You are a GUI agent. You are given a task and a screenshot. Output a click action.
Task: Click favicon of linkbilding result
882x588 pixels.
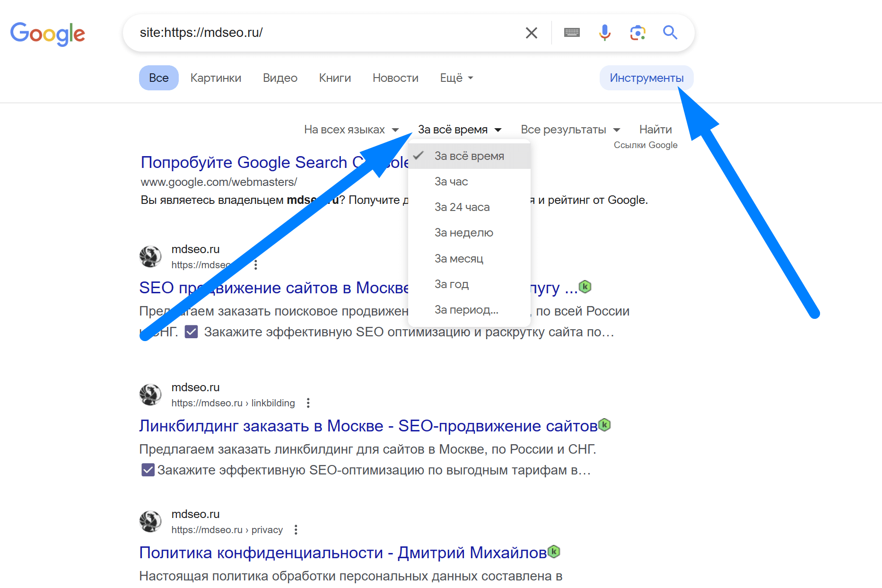pos(150,395)
